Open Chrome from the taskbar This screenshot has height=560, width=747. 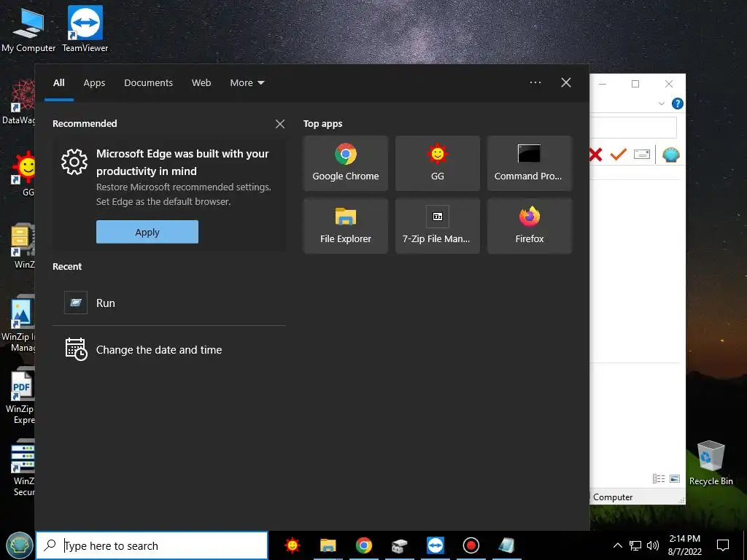click(x=363, y=545)
